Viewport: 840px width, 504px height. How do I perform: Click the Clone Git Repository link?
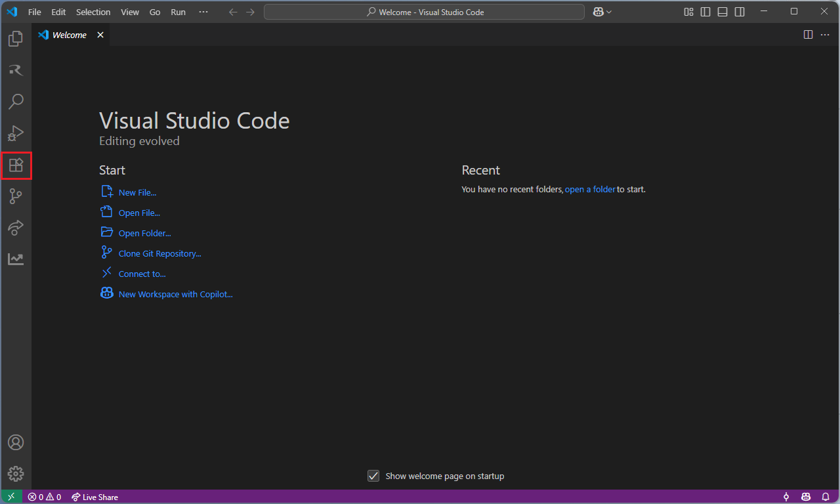tap(159, 253)
